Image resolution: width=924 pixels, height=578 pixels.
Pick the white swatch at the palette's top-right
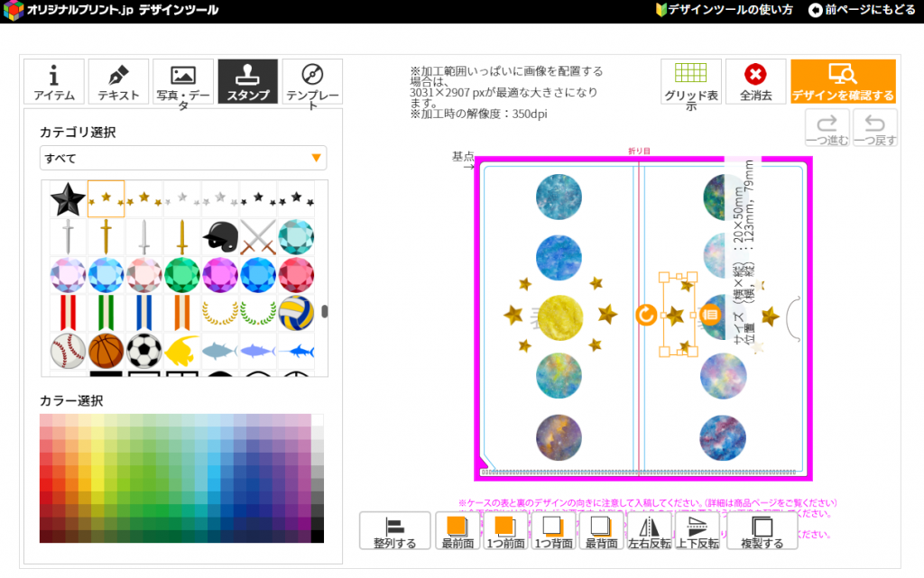click(317, 420)
